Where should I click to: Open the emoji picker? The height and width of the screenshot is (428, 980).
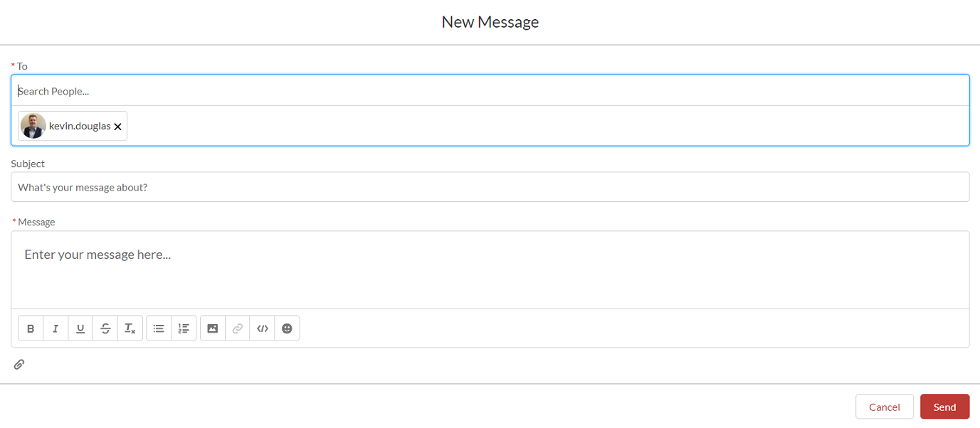pyautogui.click(x=287, y=328)
